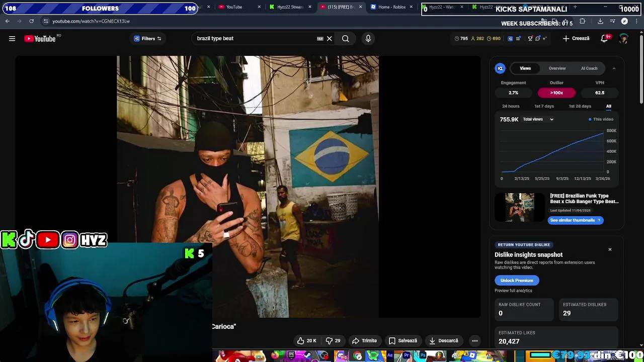Viewport: 644px width, 362px height.
Task: Open the notifications bell
Action: coord(605,38)
